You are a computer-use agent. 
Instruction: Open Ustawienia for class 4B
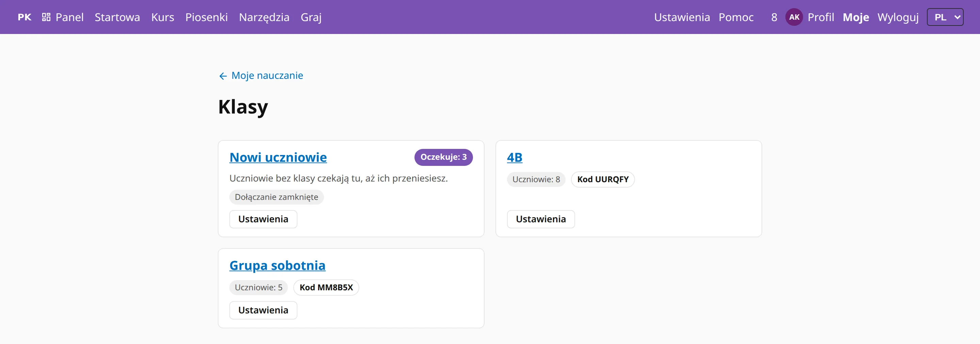click(x=541, y=219)
